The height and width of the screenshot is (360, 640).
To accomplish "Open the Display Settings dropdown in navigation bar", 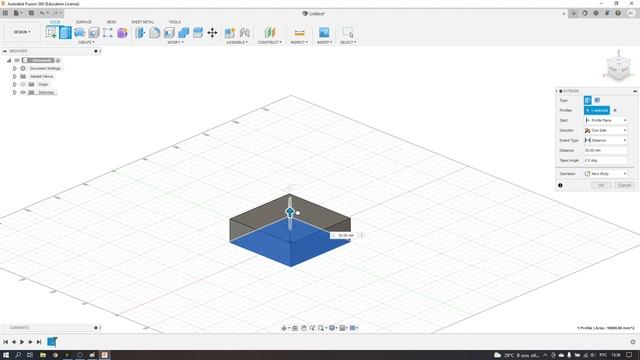I will [333, 328].
